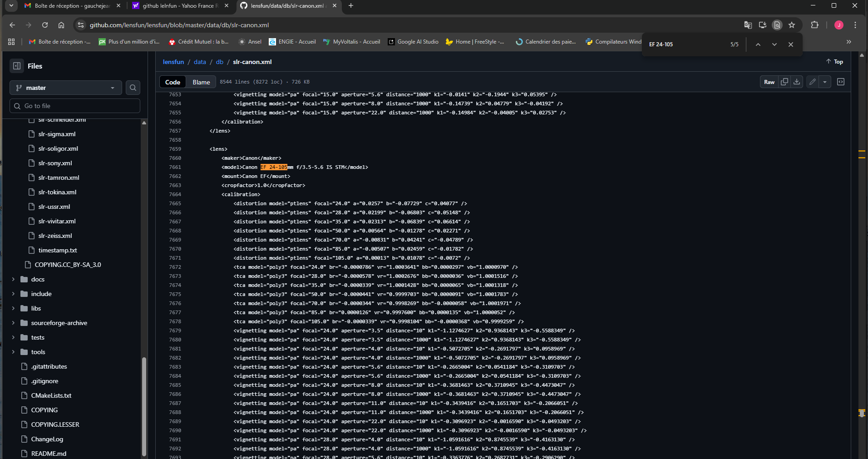Open the master branch dropdown
Image resolution: width=868 pixels, height=459 pixels.
tap(66, 88)
